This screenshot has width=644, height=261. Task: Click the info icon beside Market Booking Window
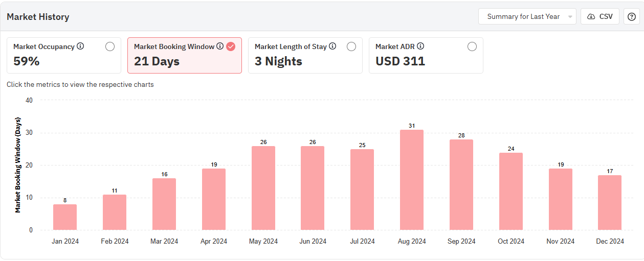click(x=220, y=46)
